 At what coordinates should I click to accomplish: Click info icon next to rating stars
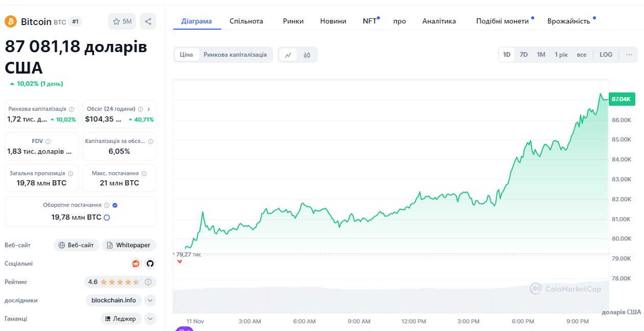tap(148, 282)
